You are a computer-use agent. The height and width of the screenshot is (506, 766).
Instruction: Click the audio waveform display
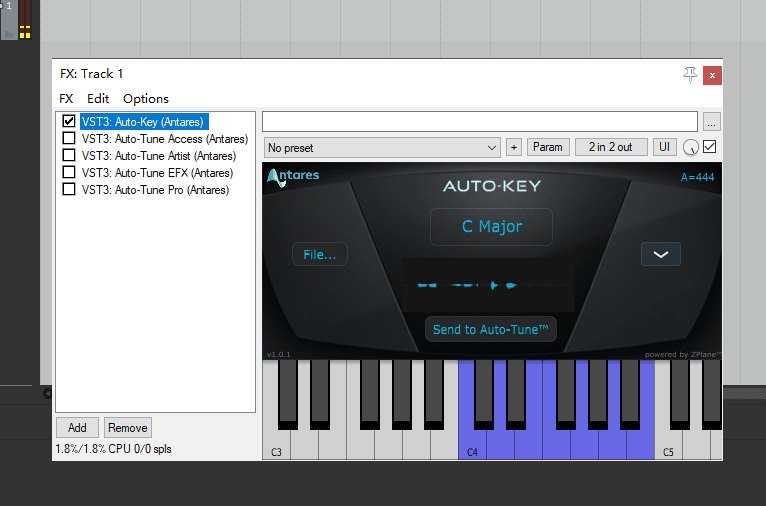488,285
